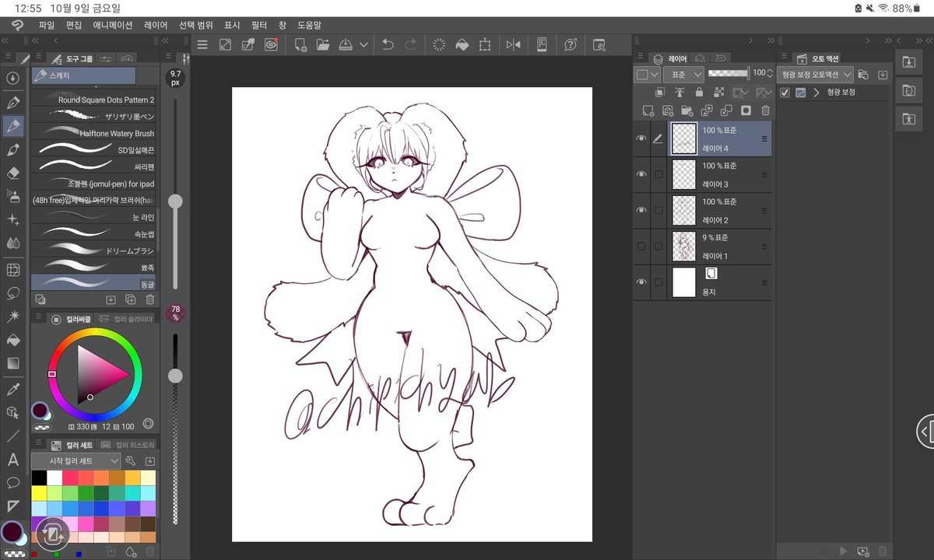
Task: Open the 레이어 menu in the menu bar
Action: coord(156,25)
